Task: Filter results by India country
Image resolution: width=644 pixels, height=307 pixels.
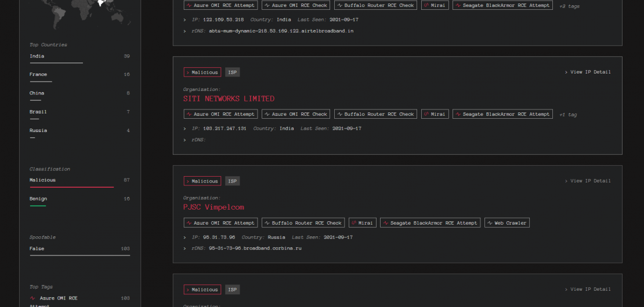Action: (37, 56)
